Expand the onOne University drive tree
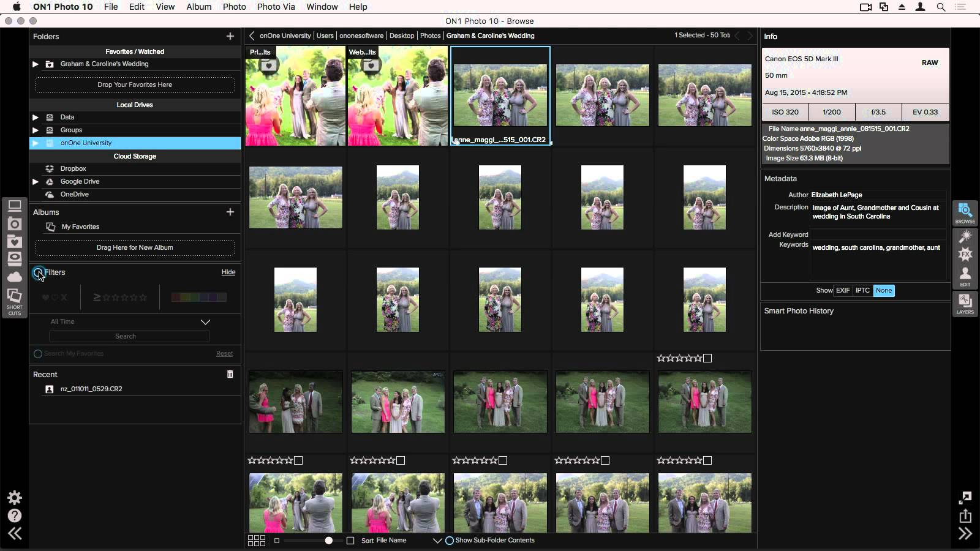Image resolution: width=980 pixels, height=551 pixels. 36,143
